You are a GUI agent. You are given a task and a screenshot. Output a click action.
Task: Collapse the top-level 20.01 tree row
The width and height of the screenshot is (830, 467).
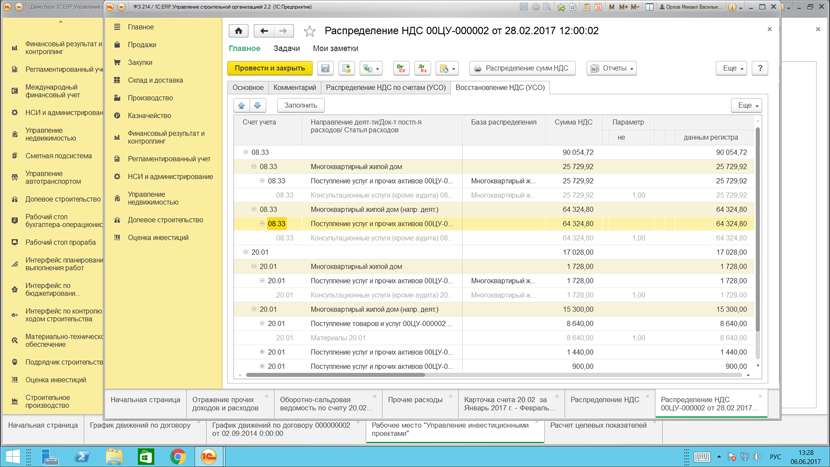246,253
